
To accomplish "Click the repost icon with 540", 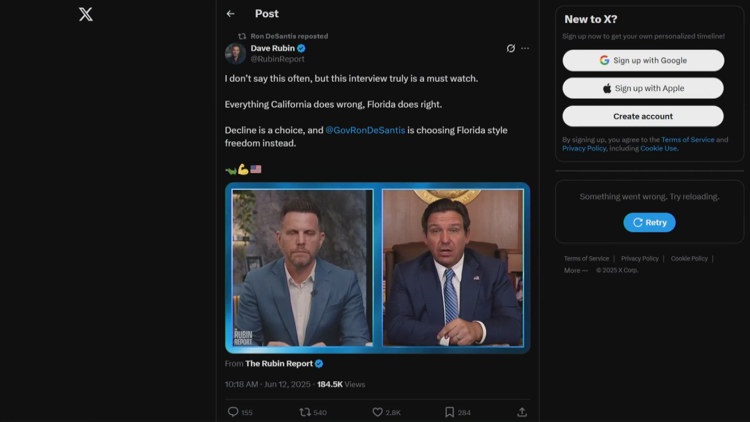I will point(305,412).
